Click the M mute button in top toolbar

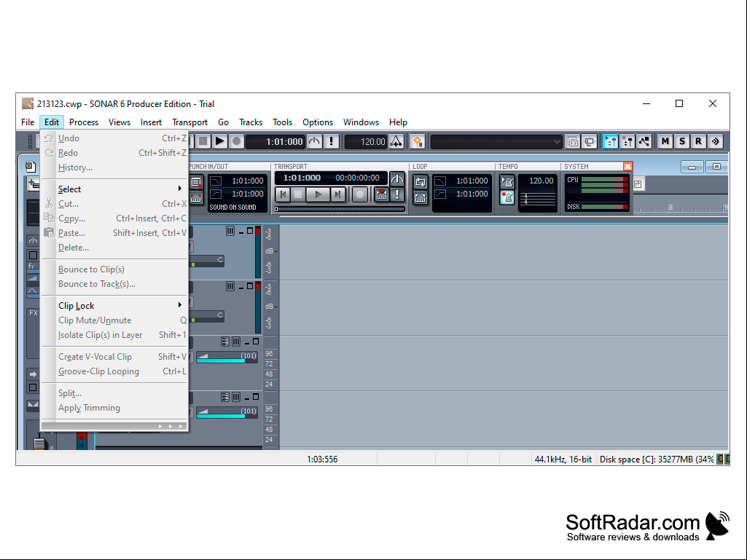[x=665, y=141]
